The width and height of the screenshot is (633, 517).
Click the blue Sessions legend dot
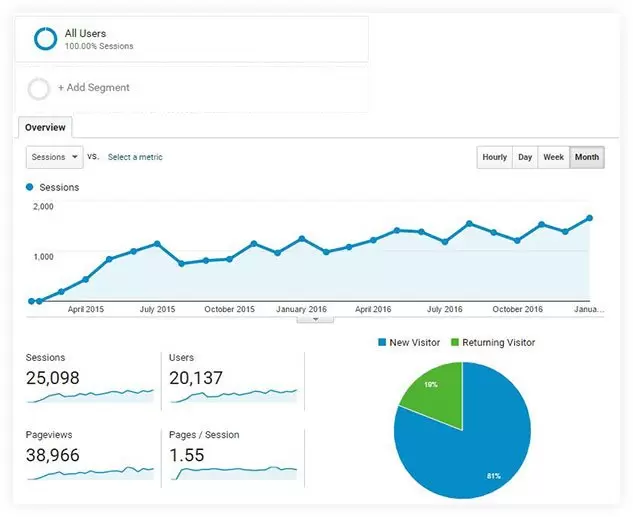30,187
